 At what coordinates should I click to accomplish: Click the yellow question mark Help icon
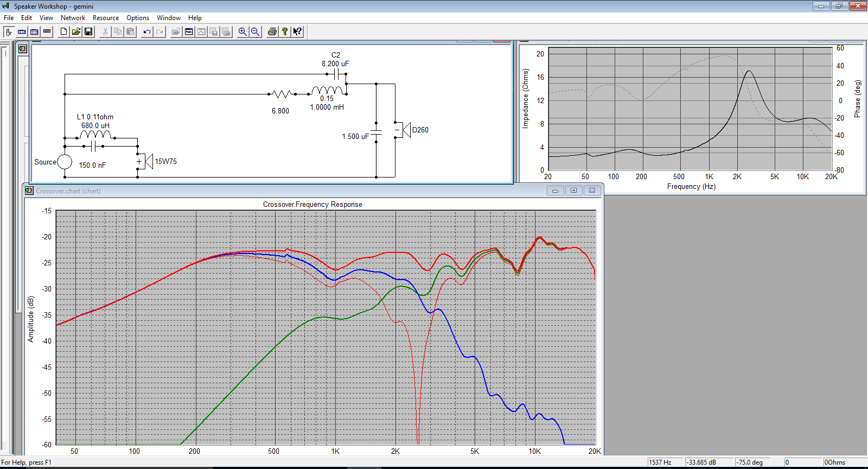(284, 31)
